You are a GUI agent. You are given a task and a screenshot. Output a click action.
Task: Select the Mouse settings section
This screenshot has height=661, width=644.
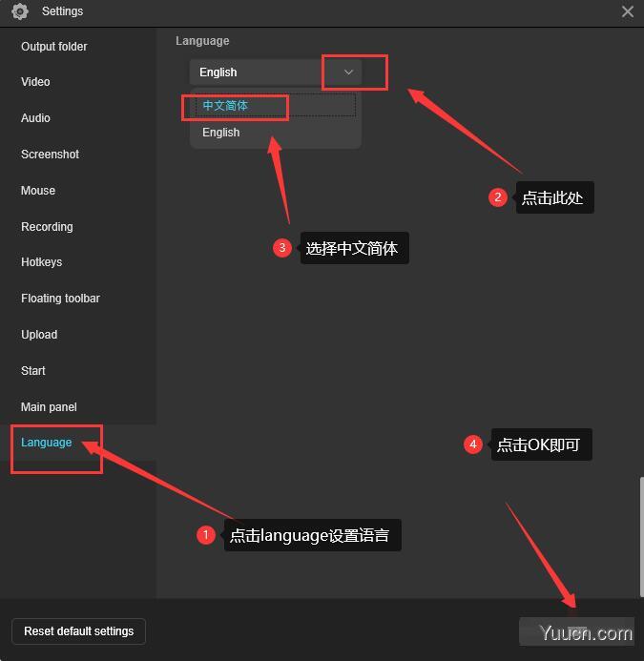click(38, 191)
